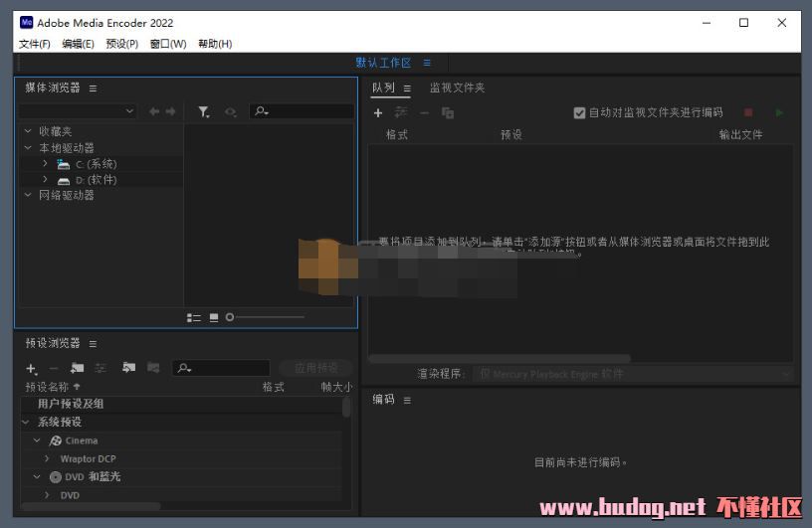This screenshot has height=528, width=812.
Task: Collapse the 本地驱动器 tree node
Action: [x=28, y=147]
